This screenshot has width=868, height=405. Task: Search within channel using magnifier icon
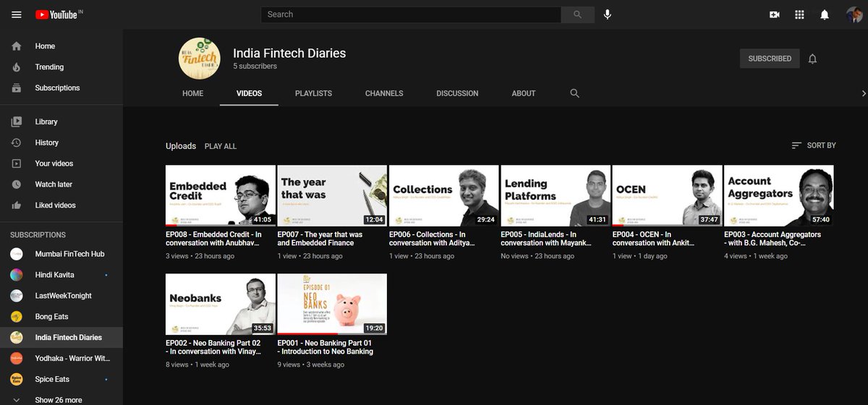tap(574, 93)
